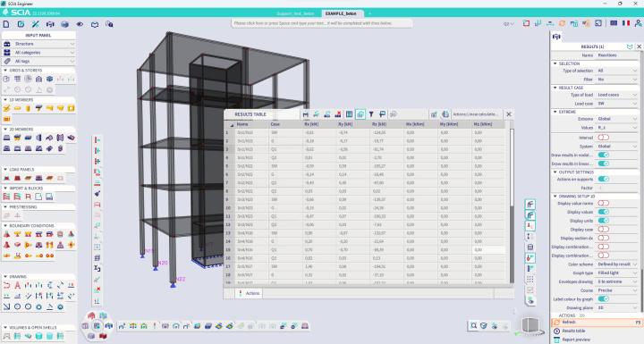This screenshot has height=344, width=644.
Task: Click the Report preview icon
Action: pyautogui.click(x=556, y=340)
